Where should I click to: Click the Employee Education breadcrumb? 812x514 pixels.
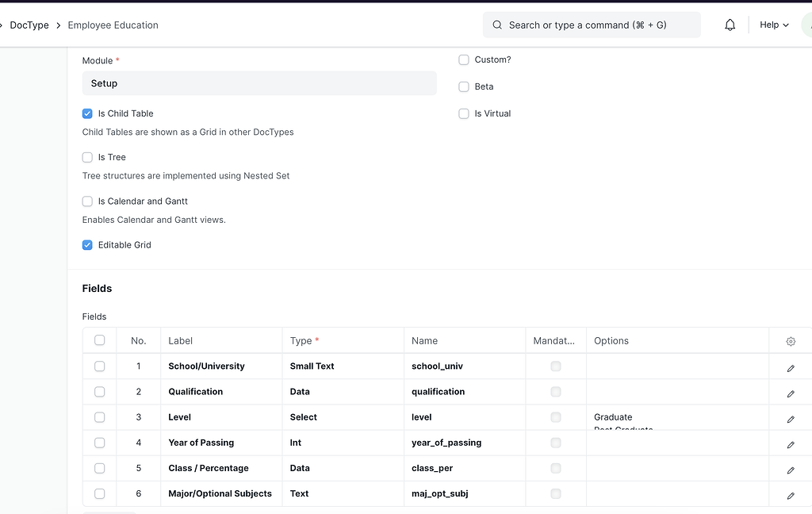click(113, 25)
